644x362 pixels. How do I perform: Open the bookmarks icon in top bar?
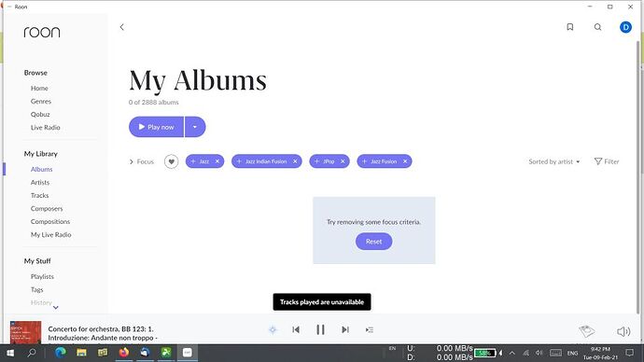(x=569, y=27)
